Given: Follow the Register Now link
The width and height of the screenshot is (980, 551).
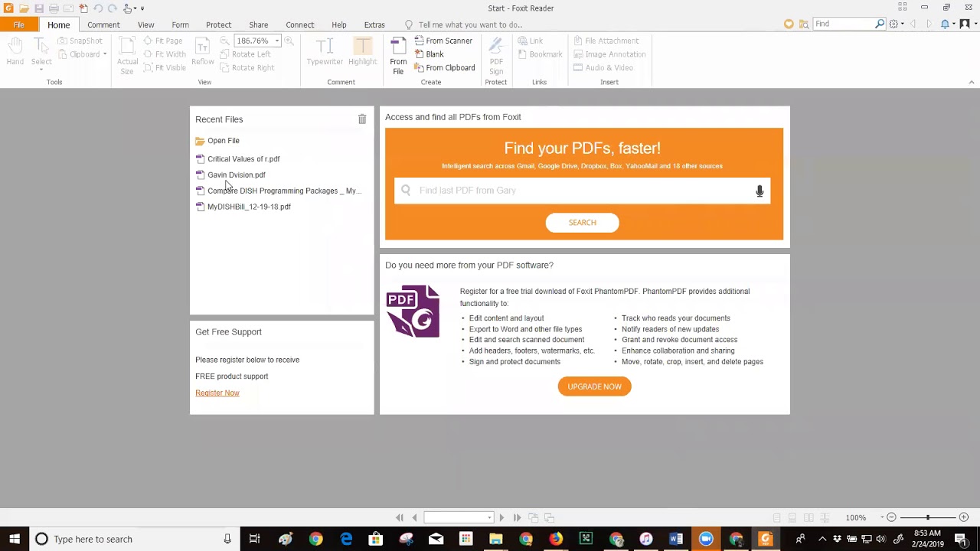Looking at the screenshot, I should 217,393.
